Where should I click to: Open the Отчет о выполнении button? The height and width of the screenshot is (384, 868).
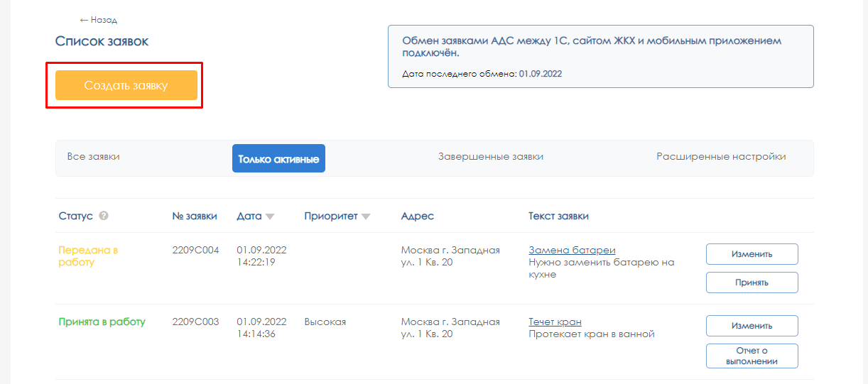click(752, 356)
